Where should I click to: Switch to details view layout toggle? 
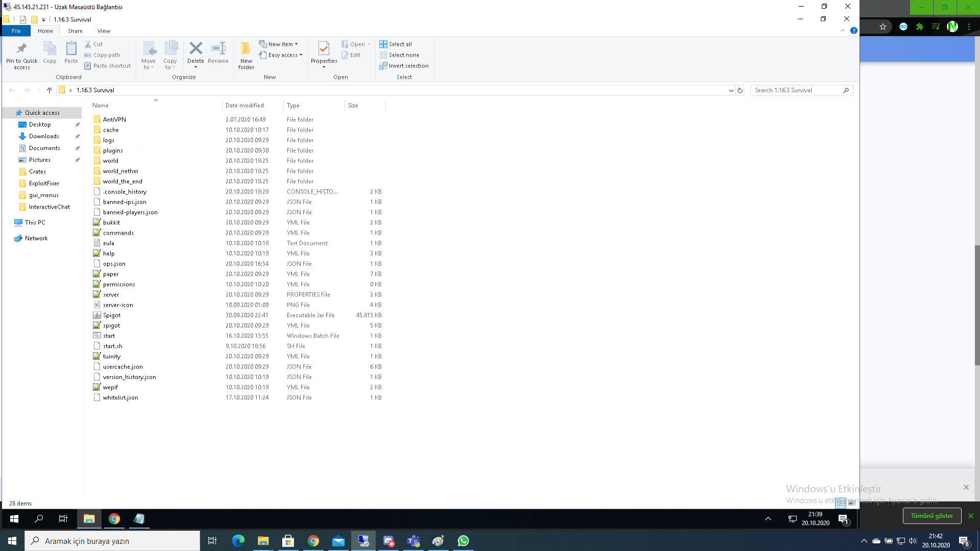coord(841,503)
